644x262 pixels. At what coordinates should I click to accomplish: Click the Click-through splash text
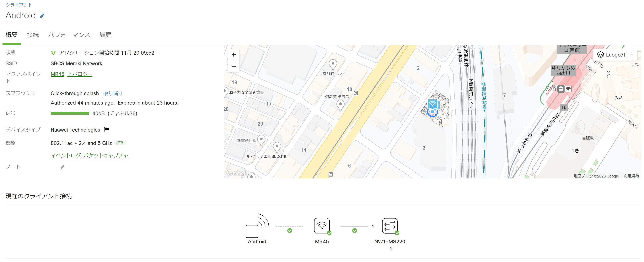click(74, 93)
